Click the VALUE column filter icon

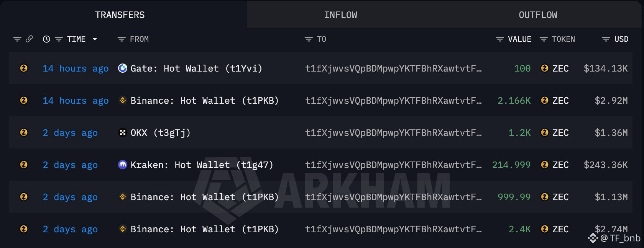coord(500,39)
